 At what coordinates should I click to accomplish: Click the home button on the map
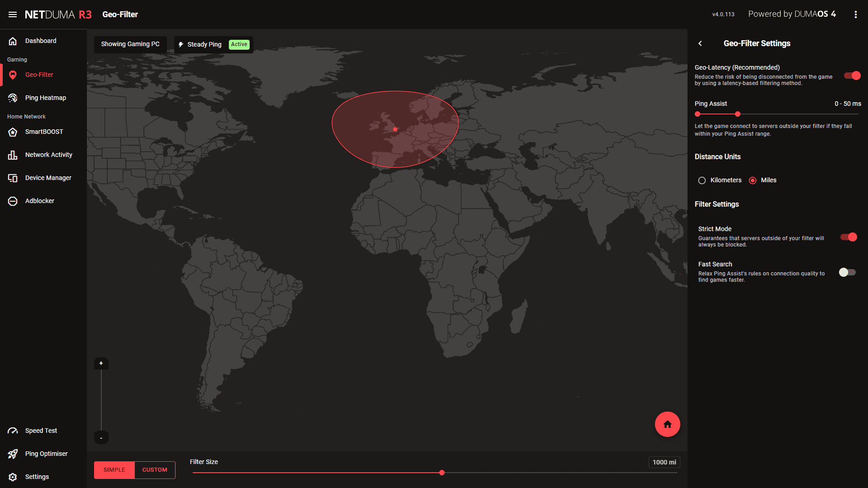tap(667, 424)
